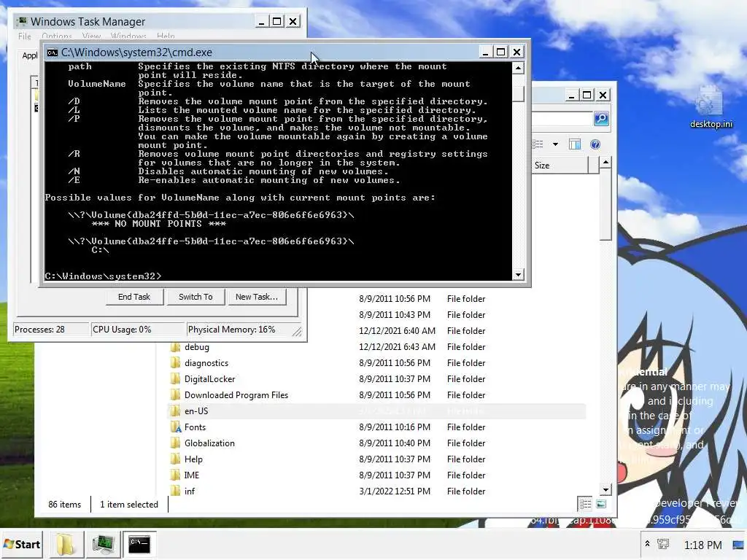This screenshot has height=560, width=747.
Task: Open the File menu in Task Manager
Action: tap(24, 36)
